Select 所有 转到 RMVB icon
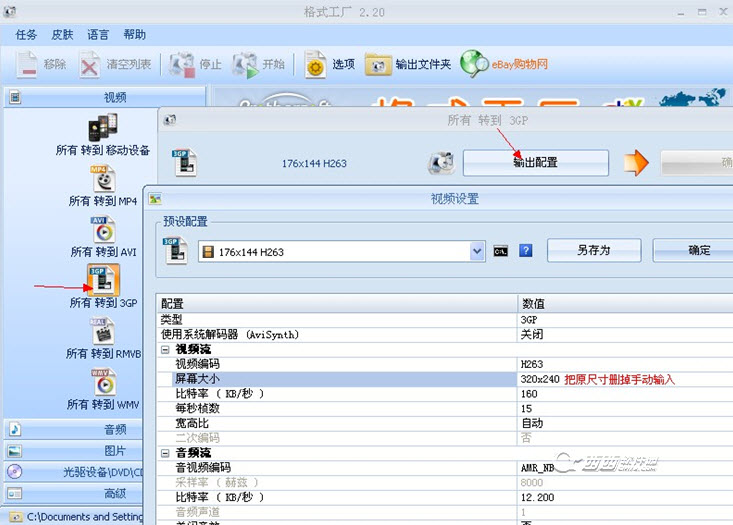 (x=102, y=331)
